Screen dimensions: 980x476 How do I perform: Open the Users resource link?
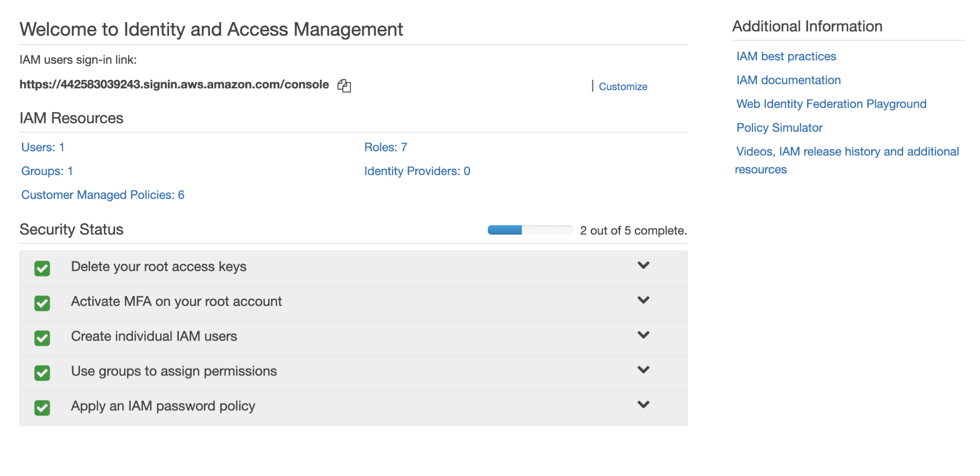pos(42,147)
